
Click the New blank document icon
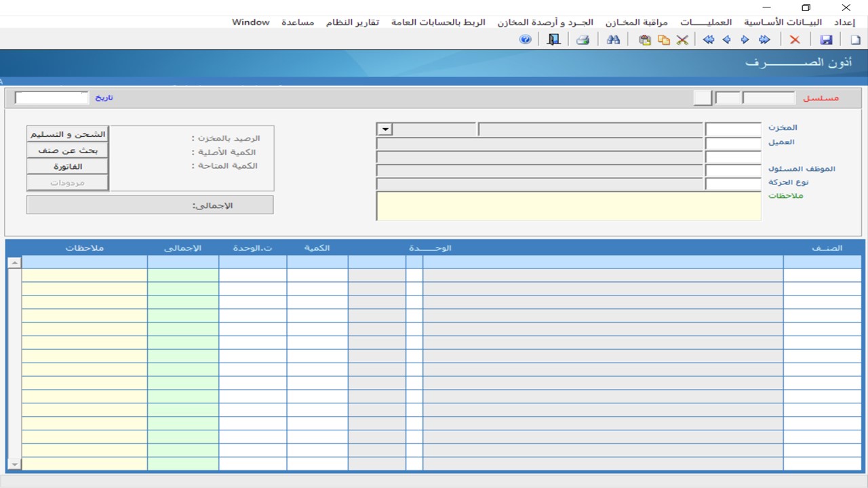pos(855,40)
